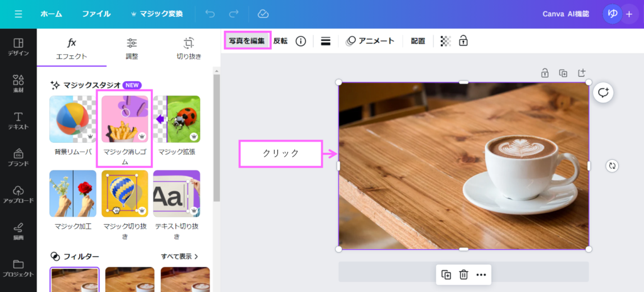Switch to the 切り抜き tab

coord(189,48)
